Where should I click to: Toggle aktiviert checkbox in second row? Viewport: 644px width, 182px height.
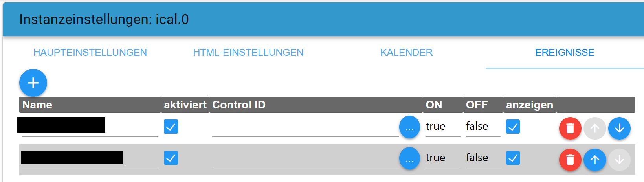click(171, 158)
